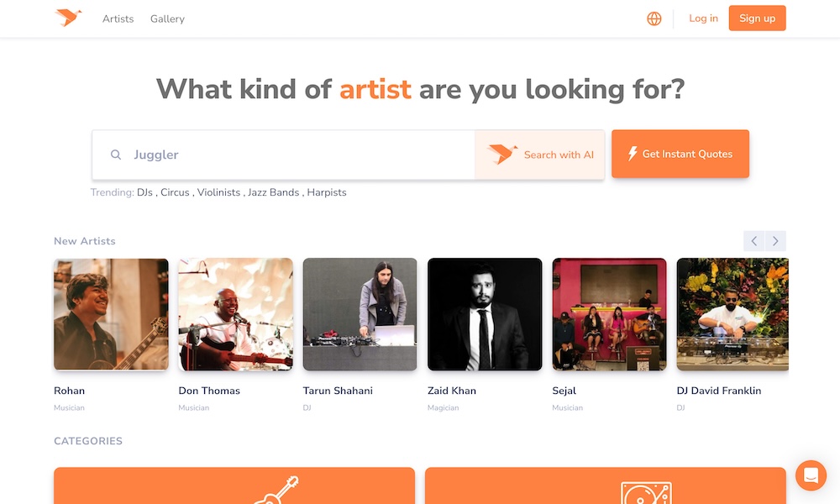The width and height of the screenshot is (840, 504).
Task: Select trending Jazz Bands link
Action: [x=273, y=192]
